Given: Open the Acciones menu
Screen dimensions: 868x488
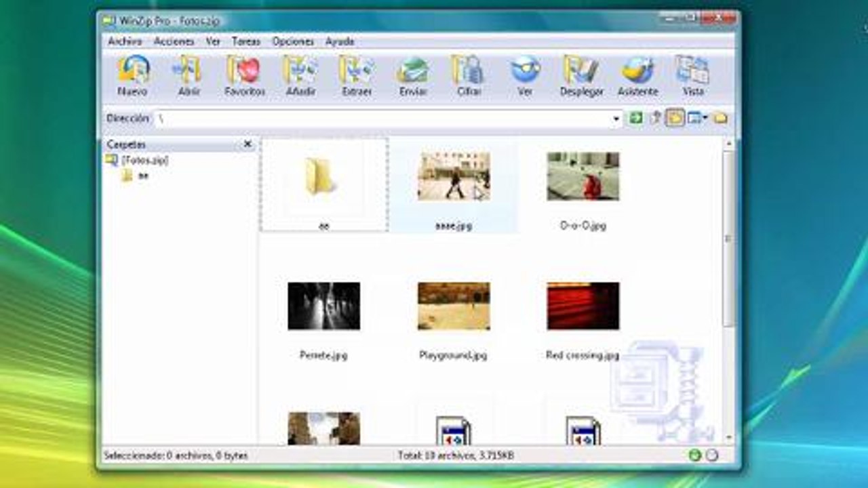Looking at the screenshot, I should [x=174, y=41].
